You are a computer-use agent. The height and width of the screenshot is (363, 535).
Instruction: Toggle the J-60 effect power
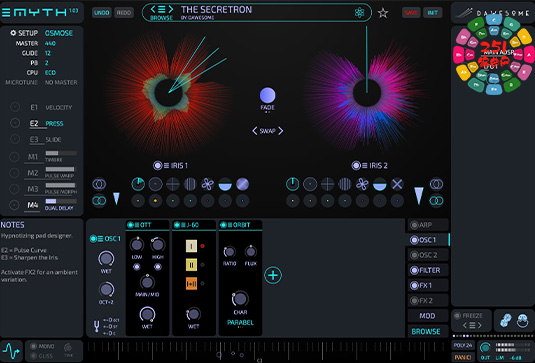click(177, 225)
